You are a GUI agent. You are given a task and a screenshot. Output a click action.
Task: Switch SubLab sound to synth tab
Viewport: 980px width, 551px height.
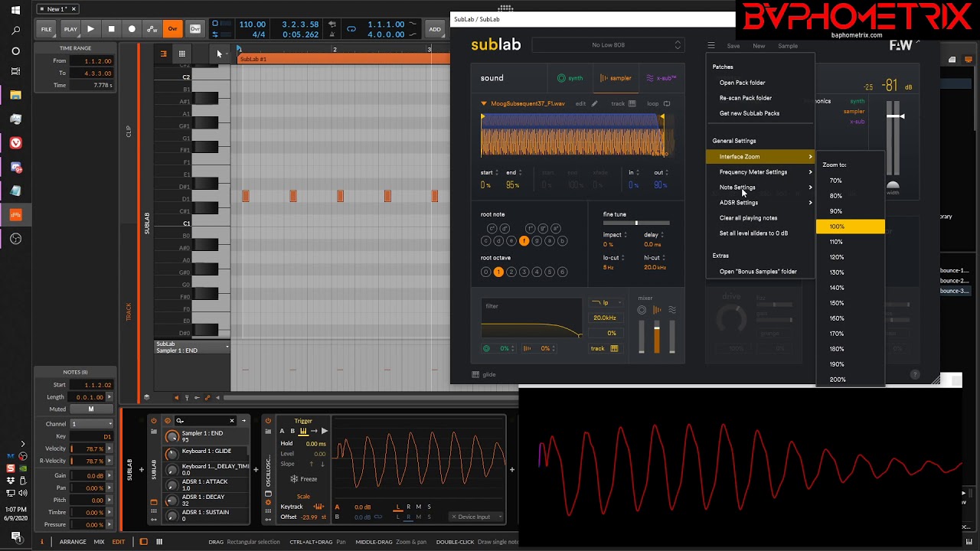click(x=570, y=78)
